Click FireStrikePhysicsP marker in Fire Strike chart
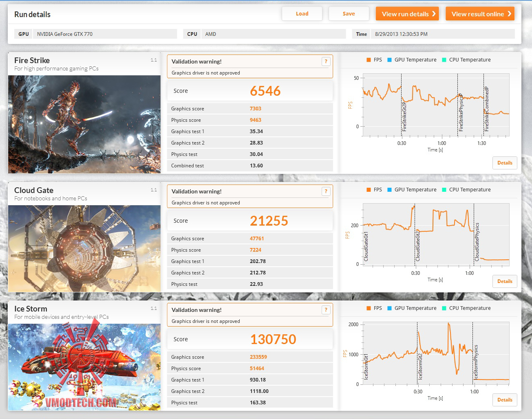This screenshot has width=532, height=419. [461, 112]
